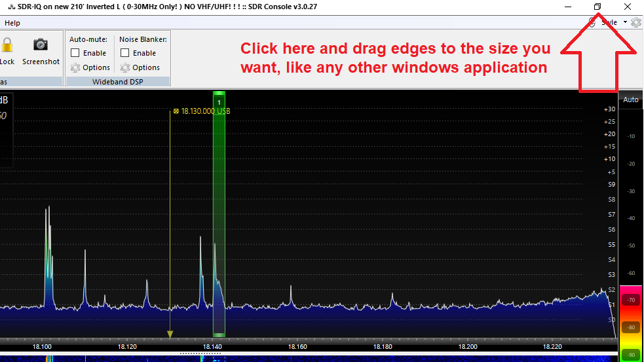Select receiver 1 green passband header
Screen dimensions: 644x362
point(219,102)
